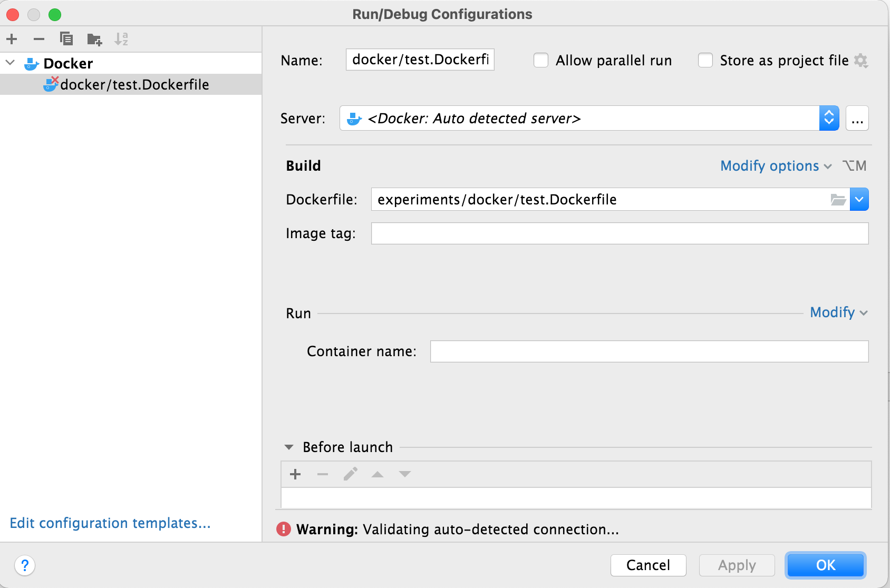Remove the selected configuration

click(39, 39)
